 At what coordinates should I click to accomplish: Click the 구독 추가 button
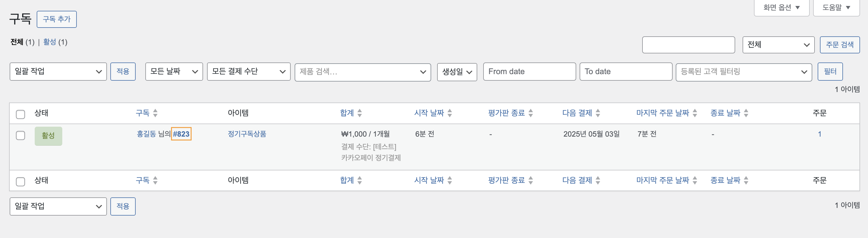click(57, 19)
